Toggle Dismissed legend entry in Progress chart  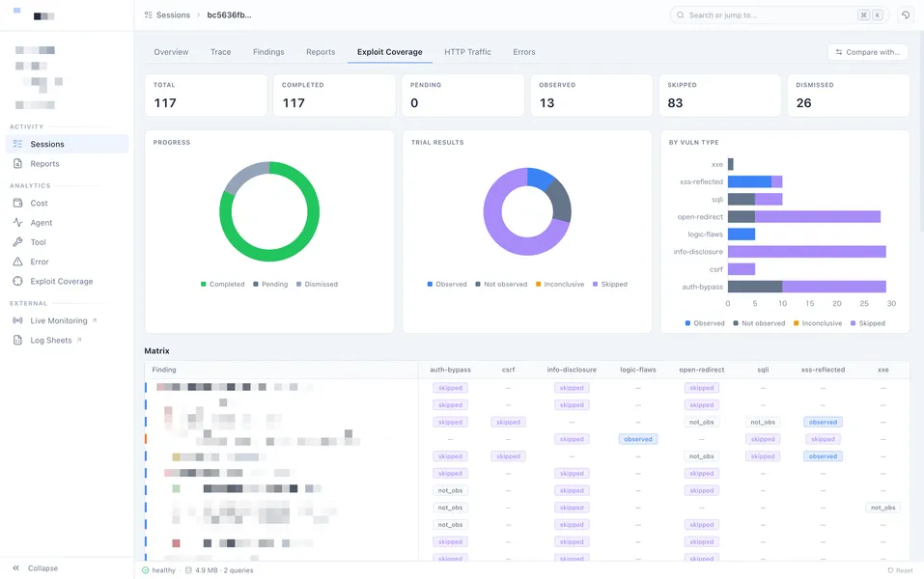tap(317, 284)
